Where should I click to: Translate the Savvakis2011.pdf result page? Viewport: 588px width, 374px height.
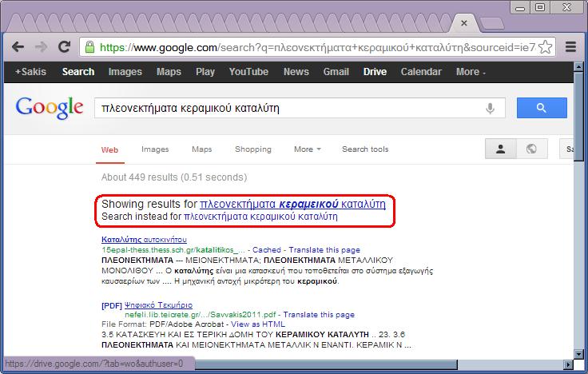coord(319,315)
